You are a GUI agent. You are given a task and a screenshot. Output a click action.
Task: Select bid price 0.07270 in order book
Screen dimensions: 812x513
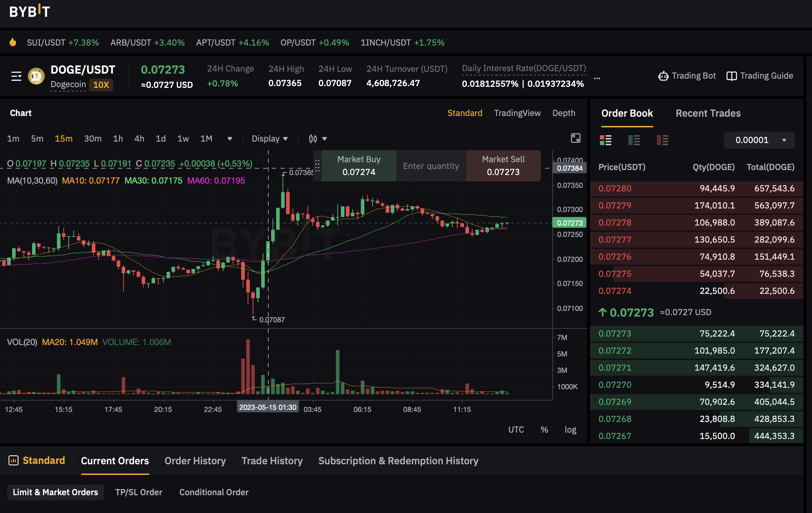click(x=615, y=385)
